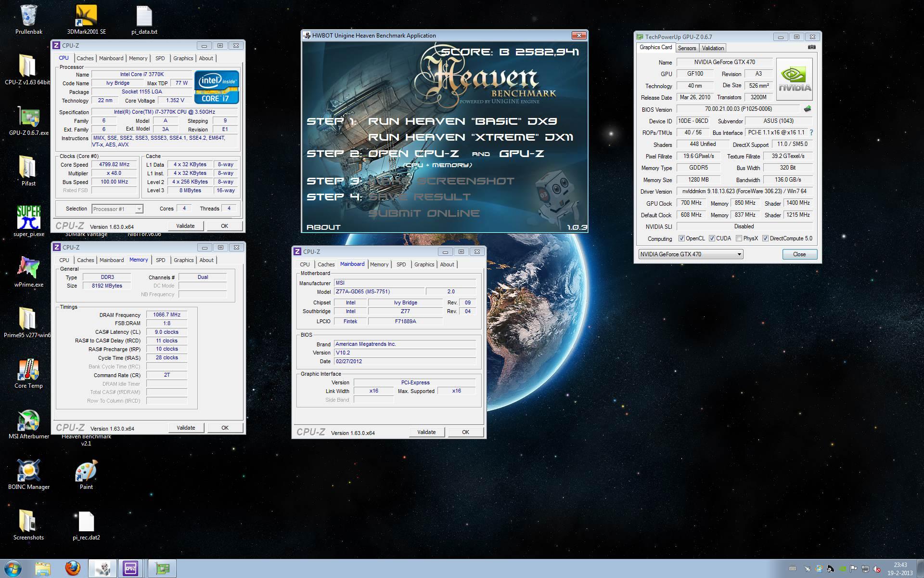Switch to Caches tab in top CPU-Z window
This screenshot has width=924, height=578.
click(85, 58)
